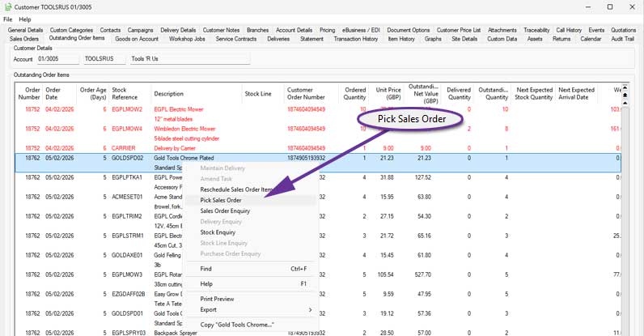The width and height of the screenshot is (644, 336).
Task: Click the Customer window app icon
Action: click(x=8, y=6)
